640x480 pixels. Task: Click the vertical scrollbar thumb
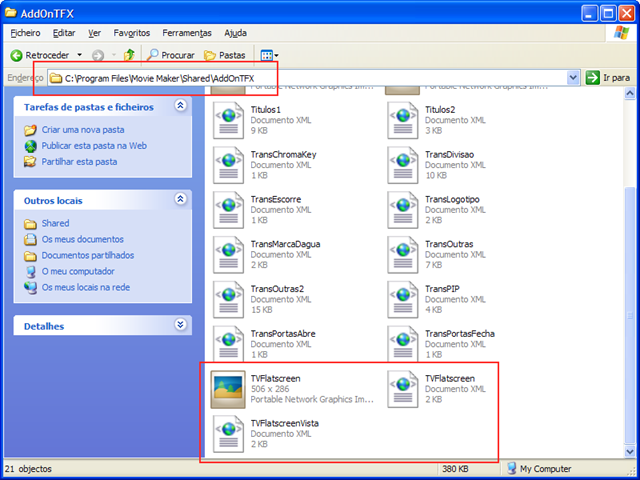(630, 315)
